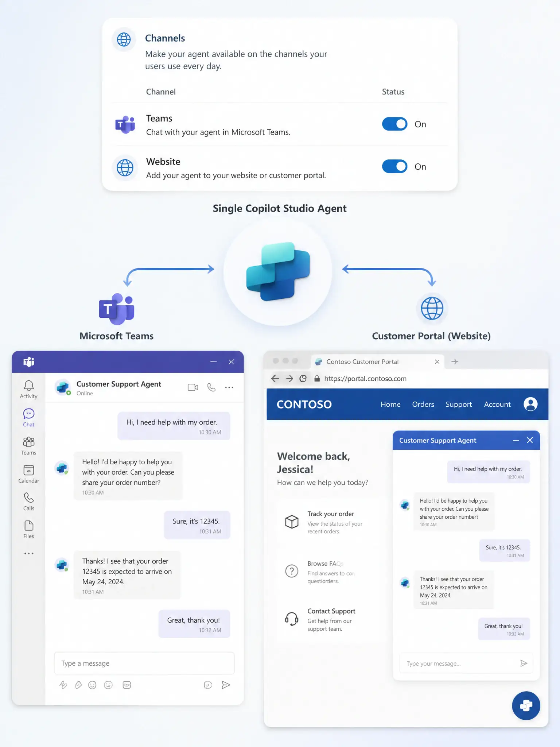The image size is (560, 747).
Task: Open more options in Teams chat header
Action: pyautogui.click(x=229, y=387)
